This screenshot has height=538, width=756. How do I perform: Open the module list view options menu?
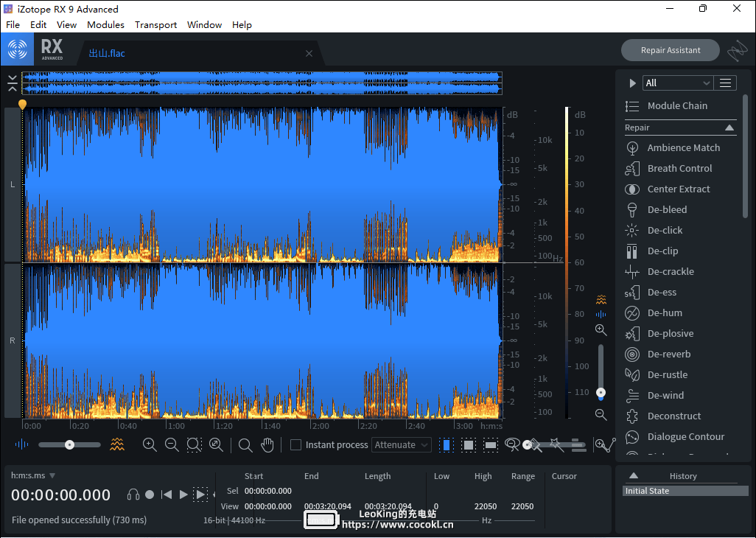725,83
